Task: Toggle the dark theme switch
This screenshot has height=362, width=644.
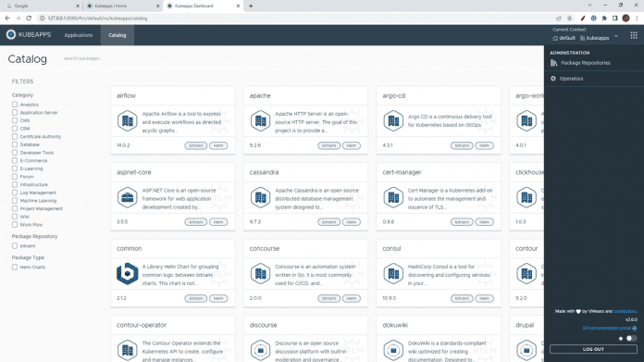Action: tap(631, 338)
